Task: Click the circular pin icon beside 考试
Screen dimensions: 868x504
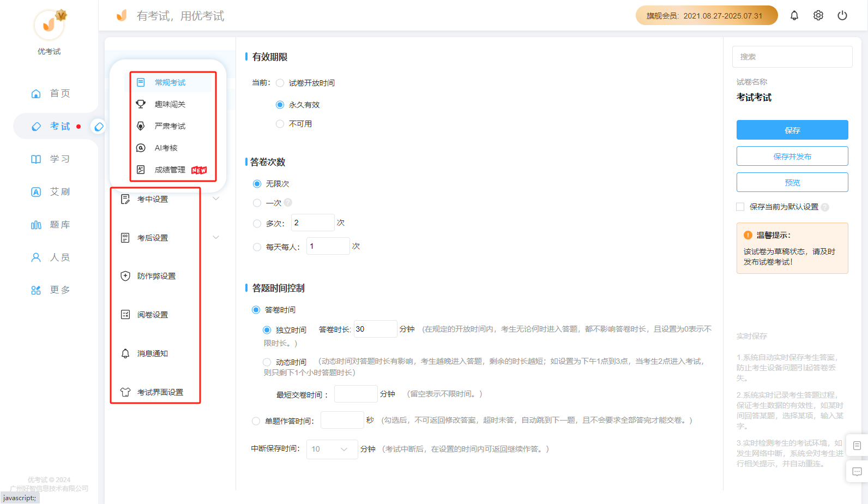Action: (99, 127)
